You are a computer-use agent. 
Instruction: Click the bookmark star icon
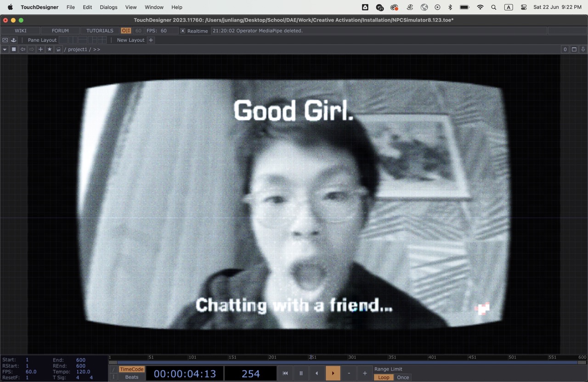click(x=50, y=49)
